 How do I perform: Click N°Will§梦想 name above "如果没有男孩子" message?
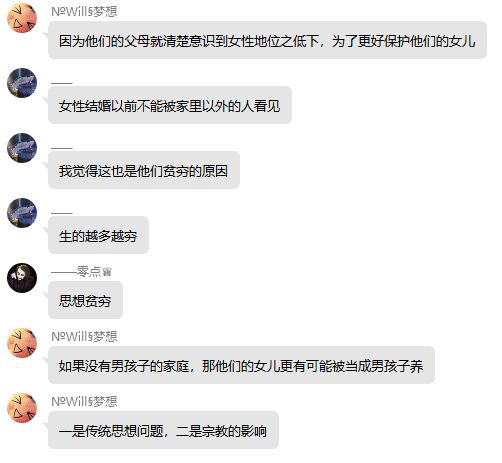(84, 337)
